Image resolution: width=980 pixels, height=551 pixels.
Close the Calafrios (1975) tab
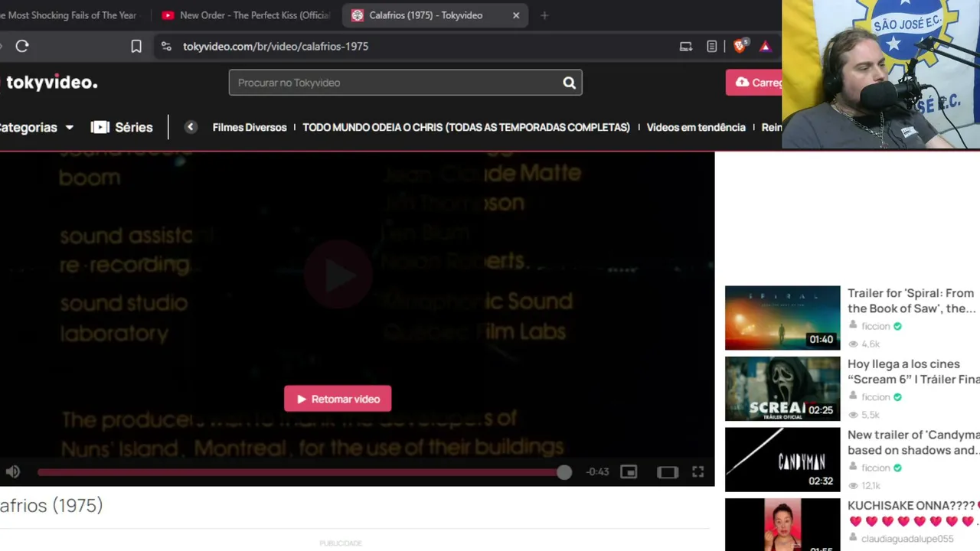point(516,15)
